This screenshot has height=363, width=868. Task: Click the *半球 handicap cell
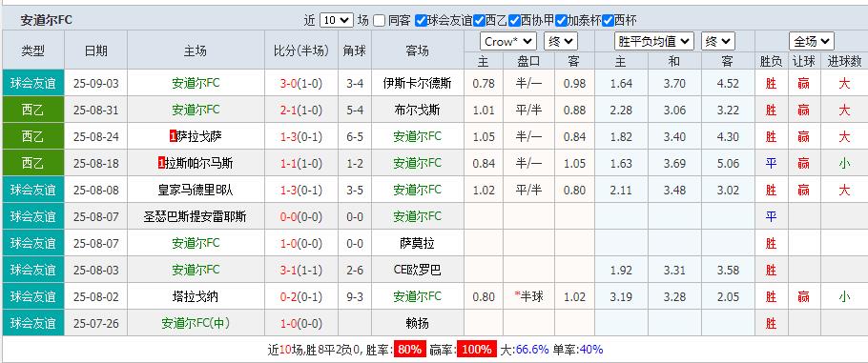(528, 296)
